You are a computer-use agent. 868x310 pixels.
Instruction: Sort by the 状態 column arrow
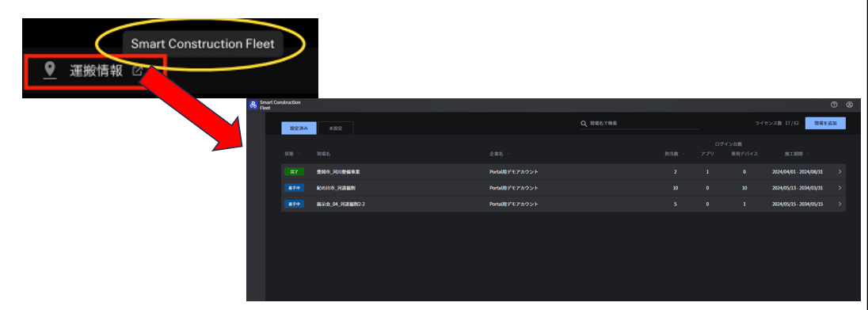point(299,154)
